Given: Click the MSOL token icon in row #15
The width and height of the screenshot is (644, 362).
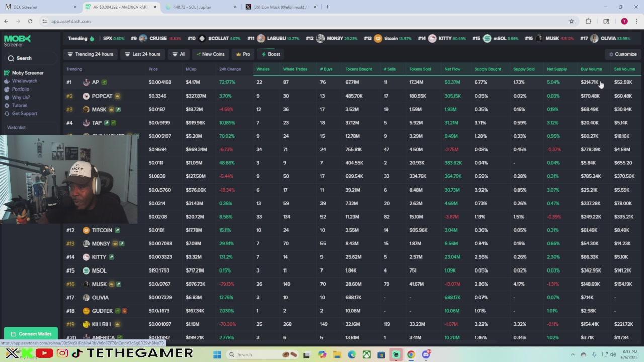Looking at the screenshot, I should [86, 270].
